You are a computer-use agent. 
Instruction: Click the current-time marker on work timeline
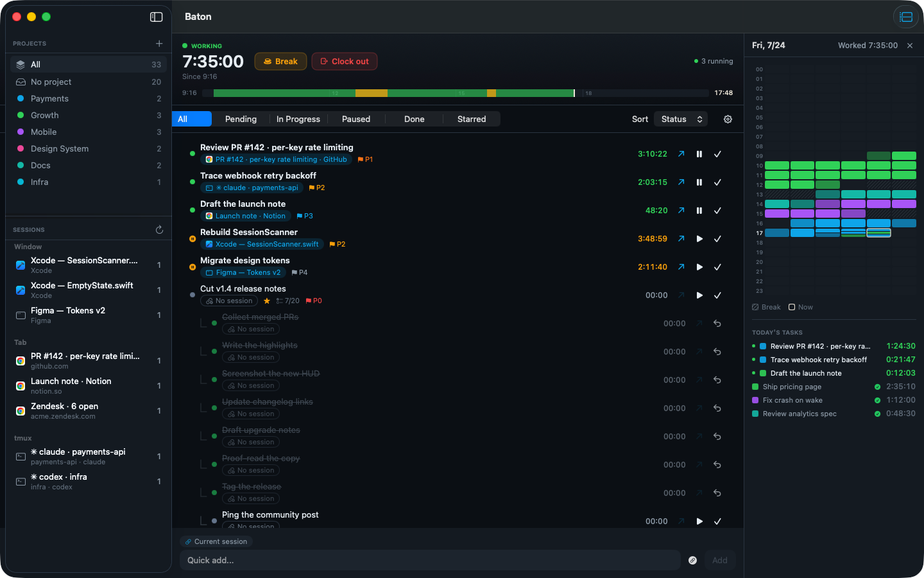[574, 93]
